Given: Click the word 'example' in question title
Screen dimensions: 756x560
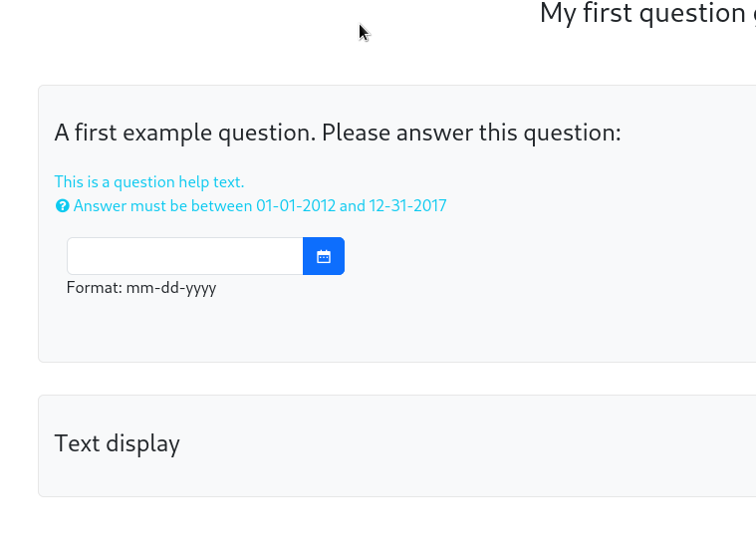Looking at the screenshot, I should 167,133.
